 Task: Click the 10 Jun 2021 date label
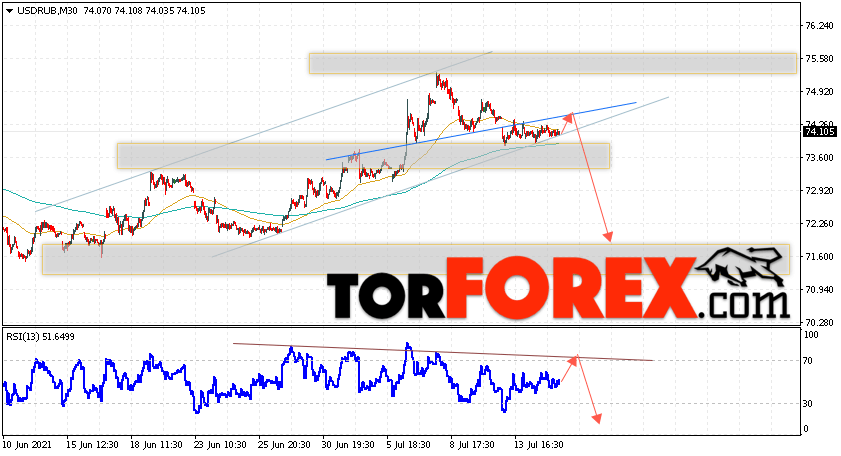[x=28, y=445]
